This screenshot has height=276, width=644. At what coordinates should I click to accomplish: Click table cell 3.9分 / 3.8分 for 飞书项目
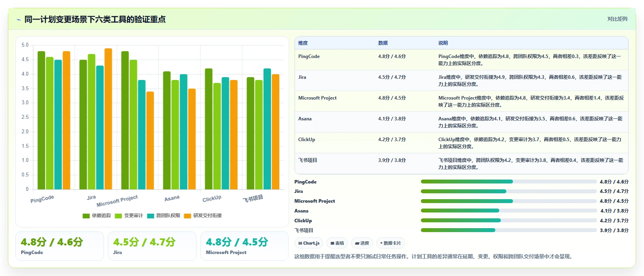(x=392, y=160)
